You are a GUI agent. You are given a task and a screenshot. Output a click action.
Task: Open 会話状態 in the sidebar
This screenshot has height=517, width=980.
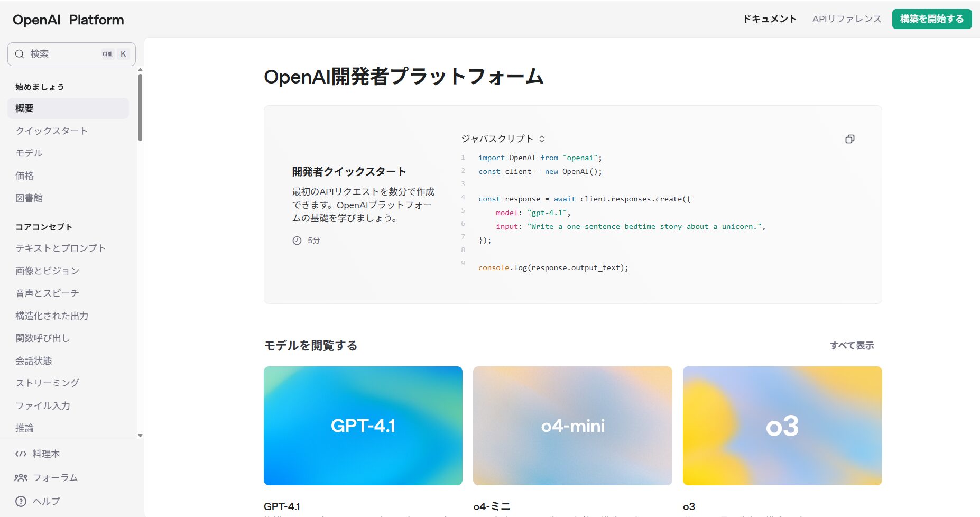[x=68, y=361]
